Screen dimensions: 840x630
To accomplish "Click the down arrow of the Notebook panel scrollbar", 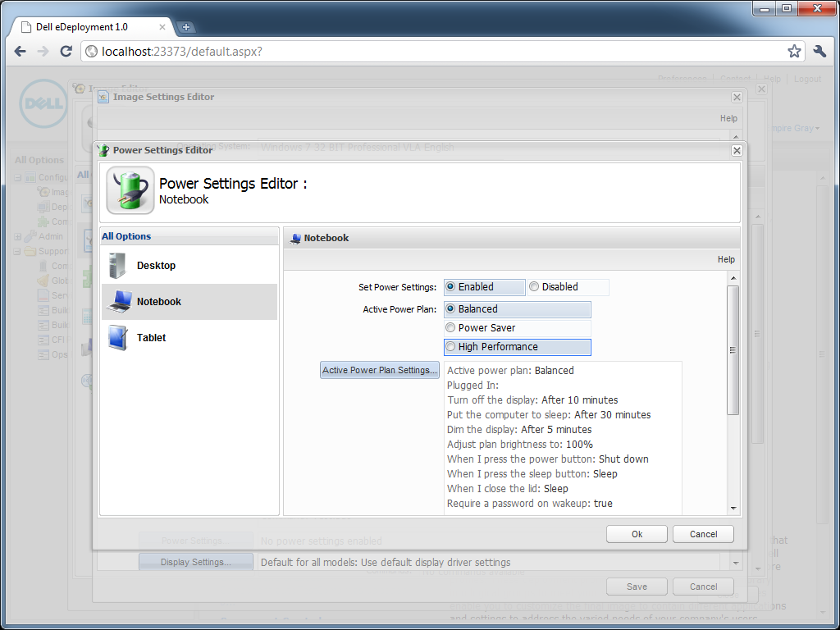I will coord(733,509).
